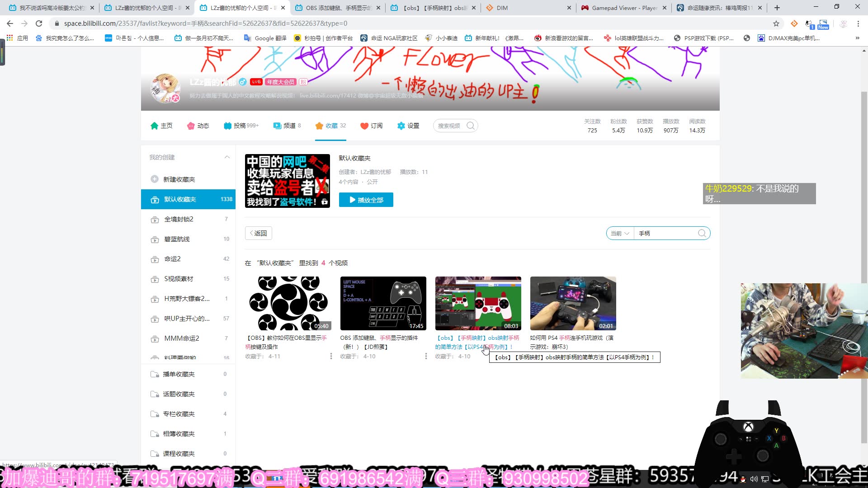868x488 pixels.
Task: Open the 05:40 OBS tutorial video thumbnail
Action: click(x=288, y=304)
